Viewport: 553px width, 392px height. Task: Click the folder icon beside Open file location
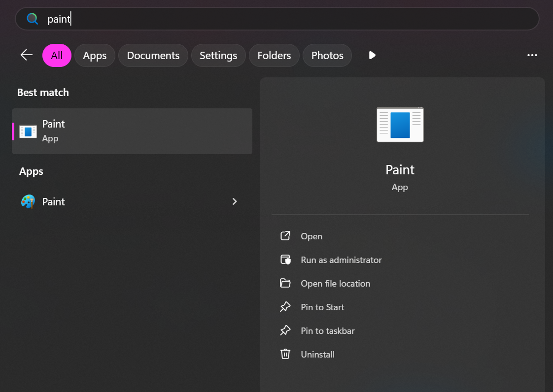tap(285, 283)
